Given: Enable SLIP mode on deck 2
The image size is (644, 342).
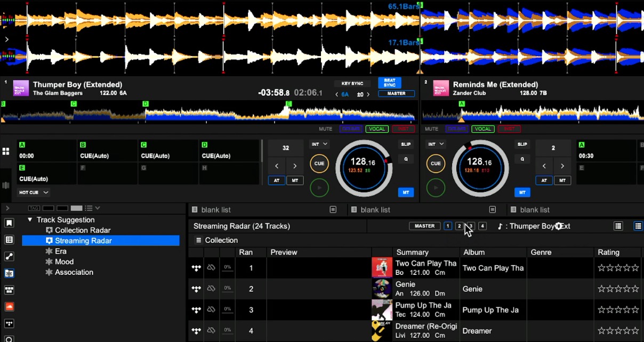Looking at the screenshot, I should click(x=522, y=144).
